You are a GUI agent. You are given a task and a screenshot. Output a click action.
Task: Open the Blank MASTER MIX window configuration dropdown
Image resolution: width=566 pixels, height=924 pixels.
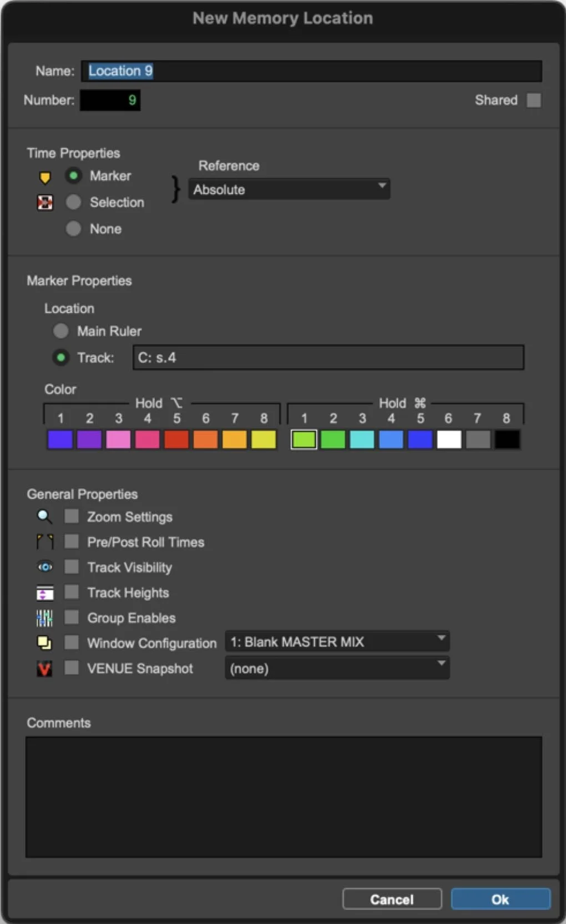(x=337, y=642)
